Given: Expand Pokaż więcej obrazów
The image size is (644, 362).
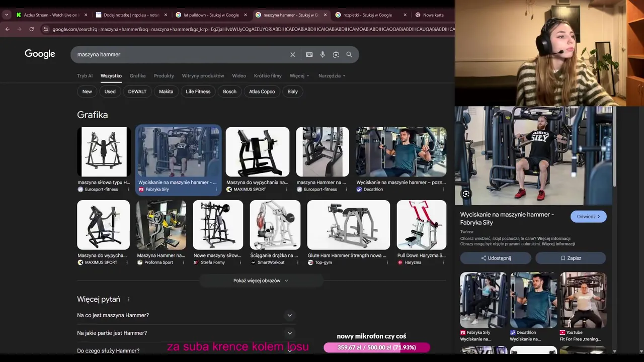Looking at the screenshot, I should [x=261, y=281].
